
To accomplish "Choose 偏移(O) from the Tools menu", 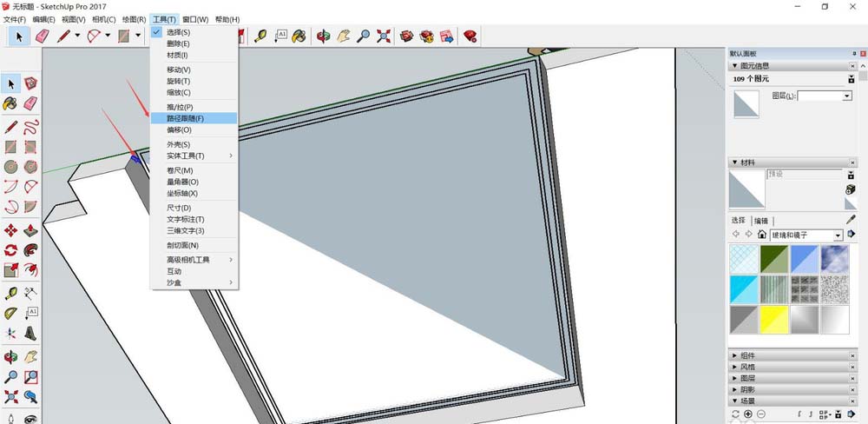I will [194, 129].
